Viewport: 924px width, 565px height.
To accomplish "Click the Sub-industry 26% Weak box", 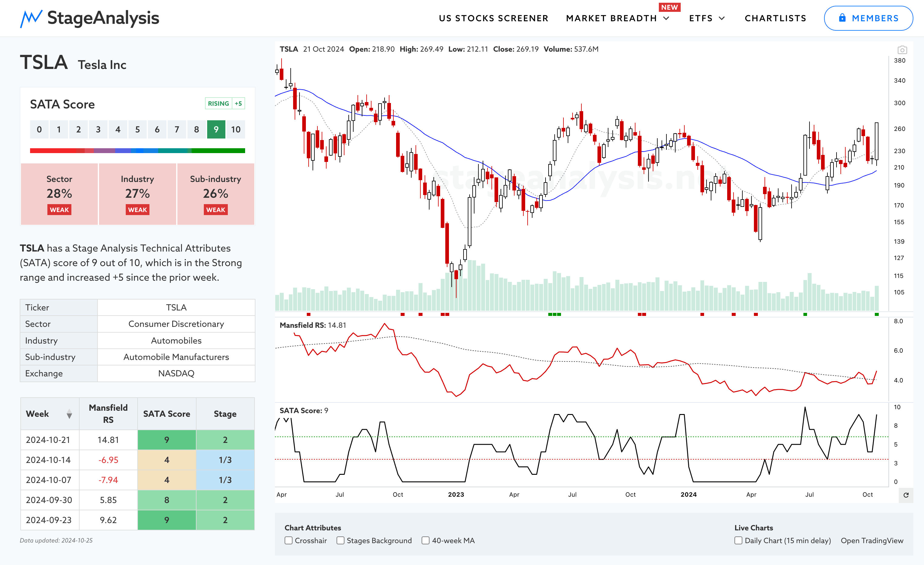I will tap(216, 194).
